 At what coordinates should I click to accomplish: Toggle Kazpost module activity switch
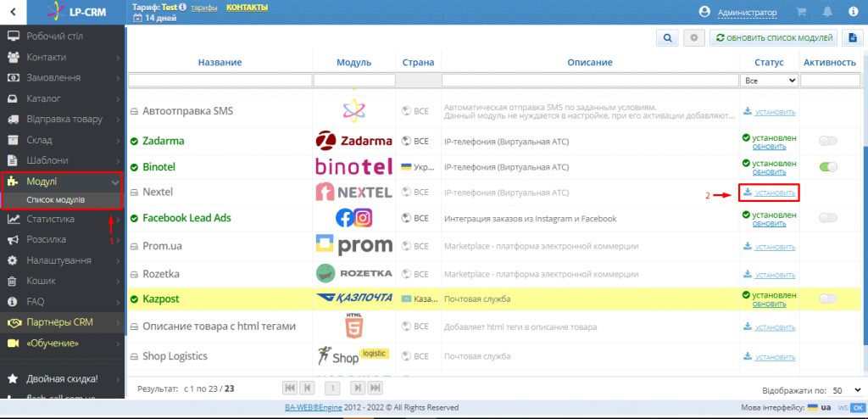pyautogui.click(x=828, y=299)
